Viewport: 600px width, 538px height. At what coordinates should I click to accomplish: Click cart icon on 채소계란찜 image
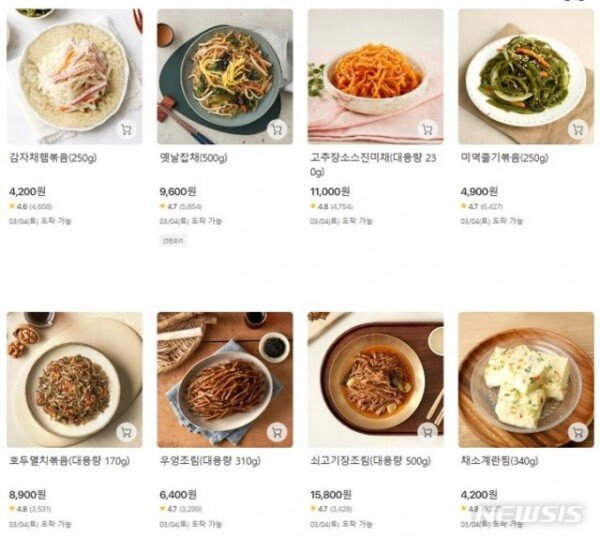[x=578, y=432]
